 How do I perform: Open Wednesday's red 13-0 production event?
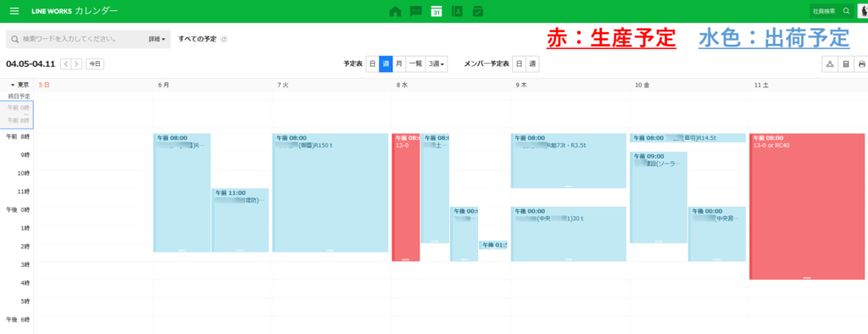406,198
